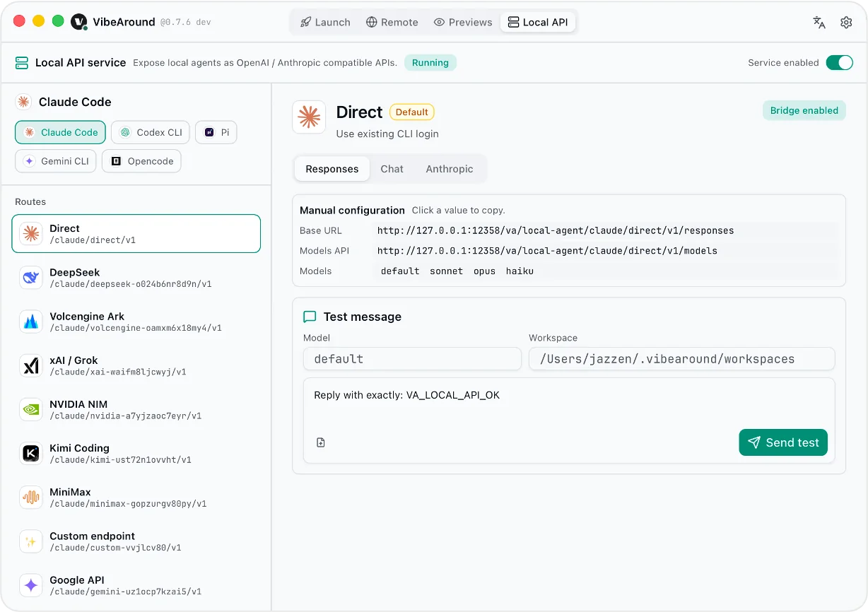The image size is (868, 612).
Task: Switch to the Anthropic API tab
Action: tap(450, 169)
